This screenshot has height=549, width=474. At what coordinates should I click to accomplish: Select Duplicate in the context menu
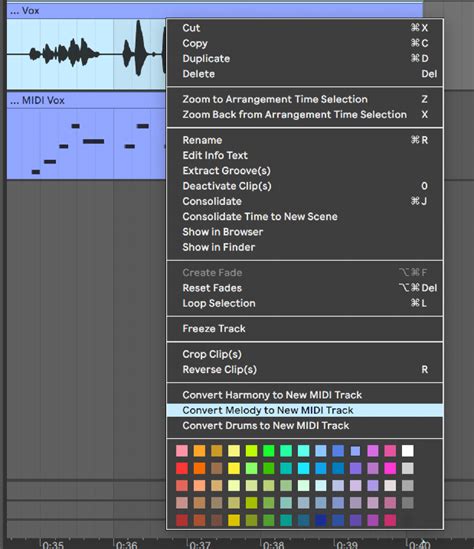coord(305,59)
